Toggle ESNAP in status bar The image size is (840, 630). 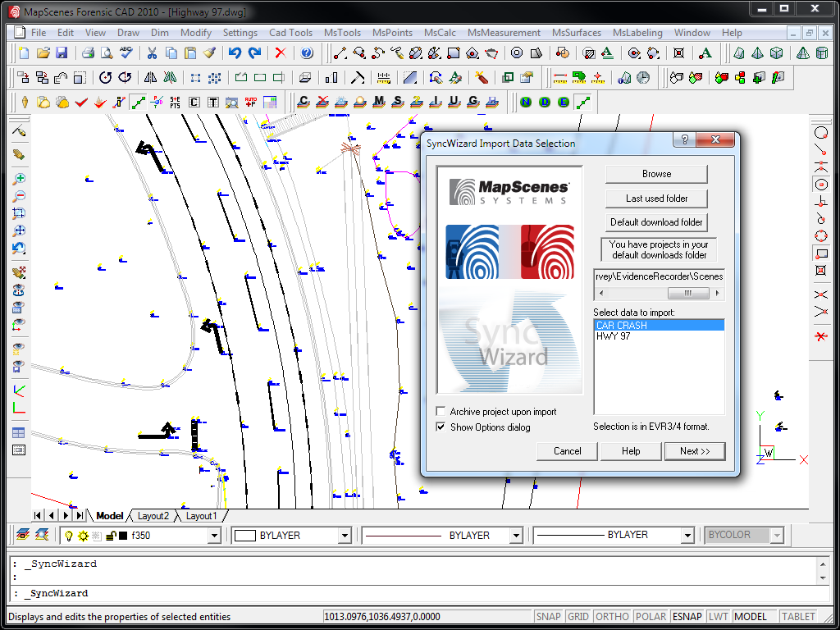(x=688, y=617)
